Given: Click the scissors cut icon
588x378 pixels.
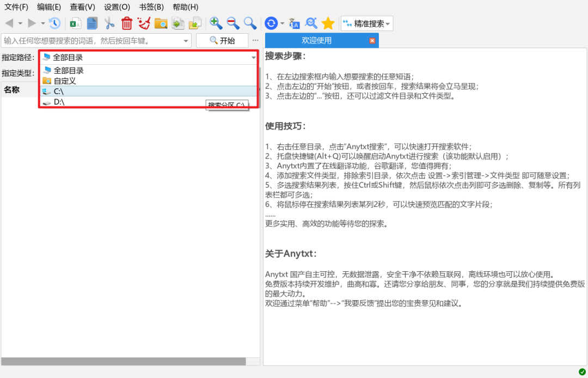Looking at the screenshot, I should [x=109, y=23].
